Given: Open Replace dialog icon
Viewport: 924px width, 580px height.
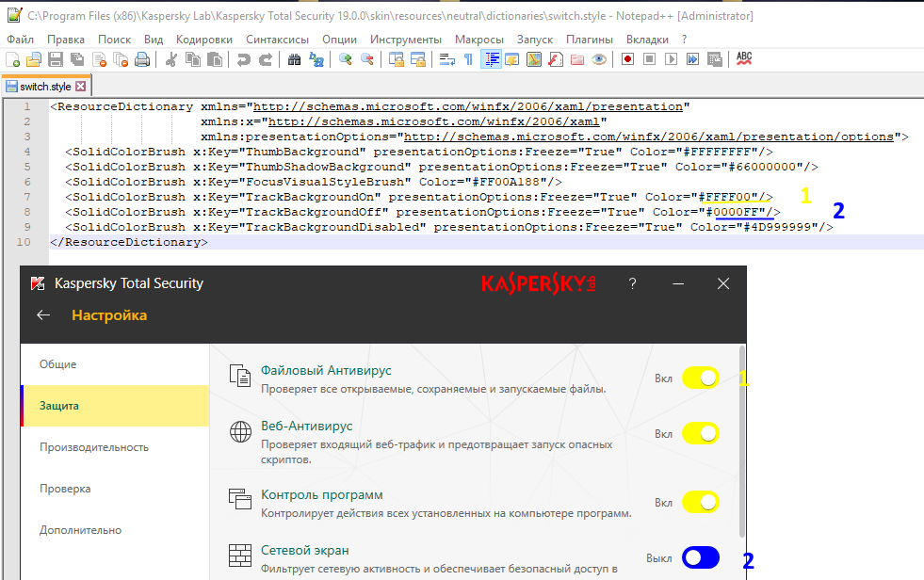Looking at the screenshot, I should coord(316,59).
